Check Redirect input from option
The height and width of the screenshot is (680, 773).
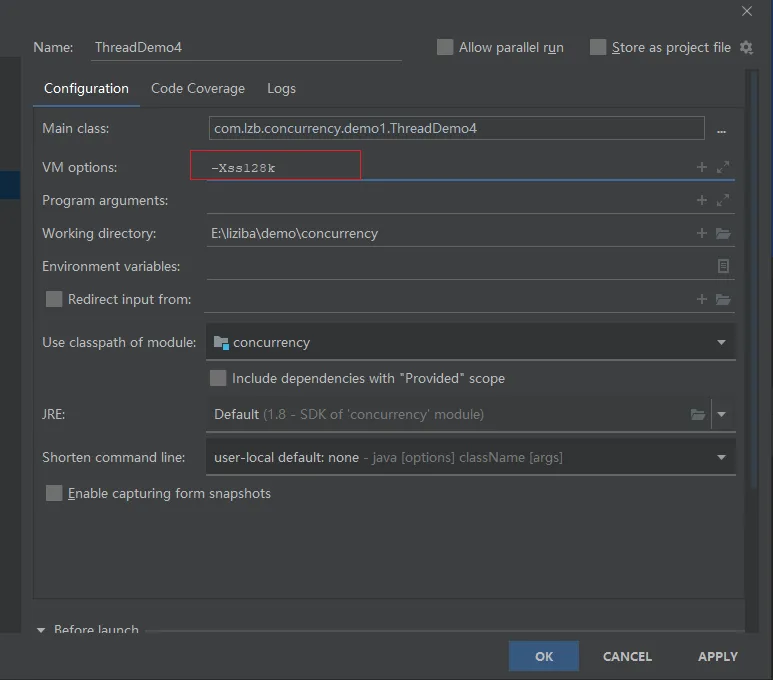click(x=54, y=299)
